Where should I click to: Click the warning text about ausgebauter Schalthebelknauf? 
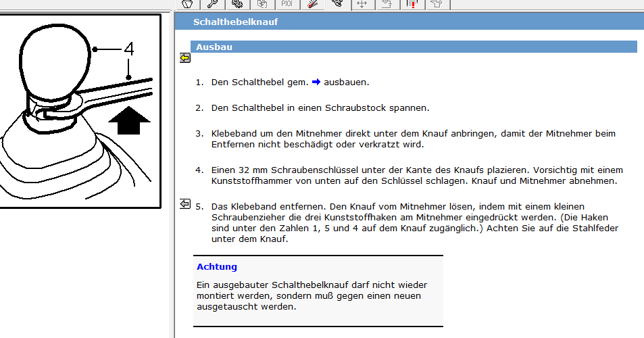tap(312, 295)
